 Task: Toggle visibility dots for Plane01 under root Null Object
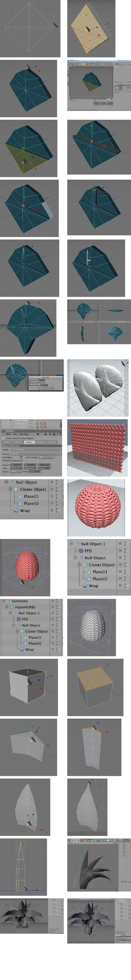point(56,496)
